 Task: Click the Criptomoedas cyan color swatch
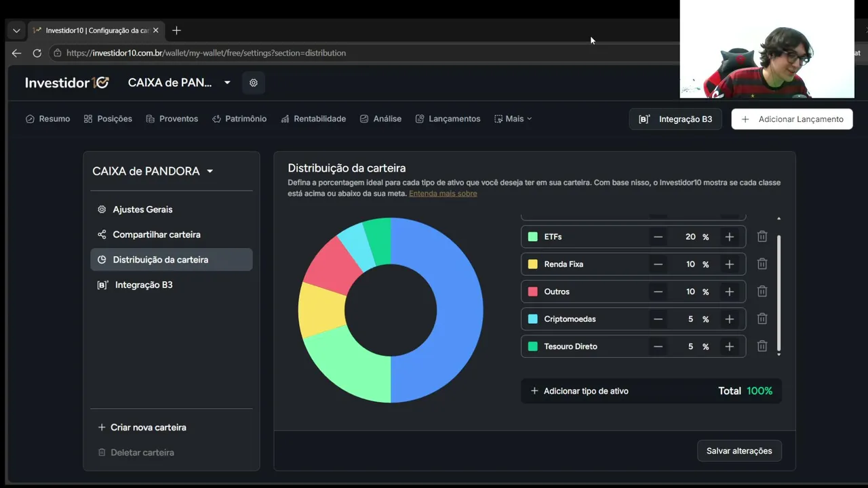pos(533,319)
